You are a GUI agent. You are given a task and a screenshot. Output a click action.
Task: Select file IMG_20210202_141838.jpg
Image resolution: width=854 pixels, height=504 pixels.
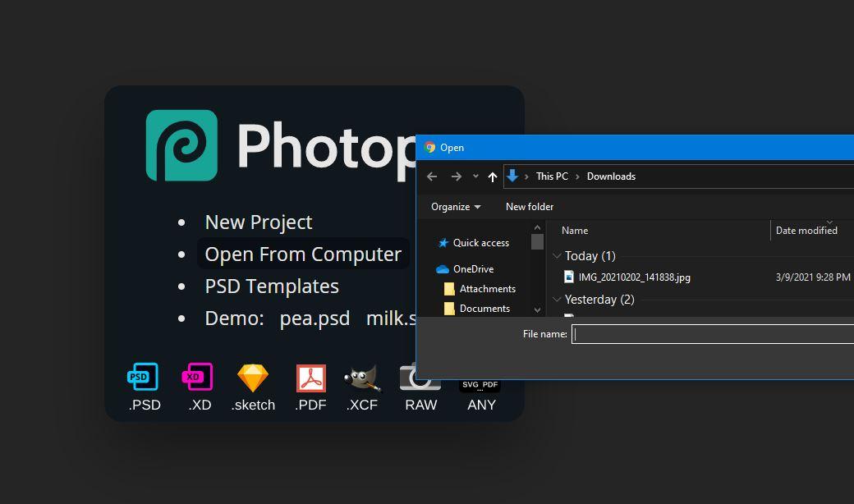(x=635, y=277)
